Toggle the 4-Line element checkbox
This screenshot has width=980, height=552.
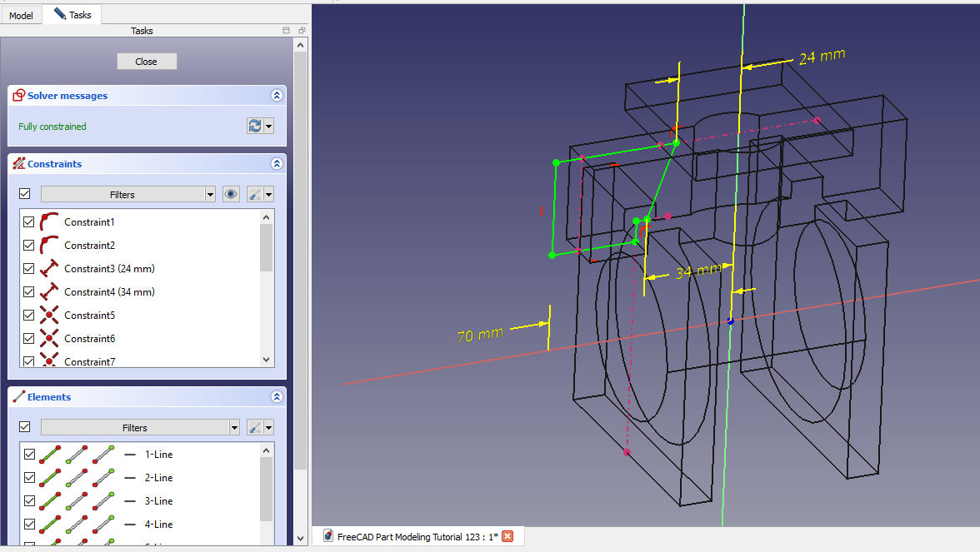click(29, 525)
